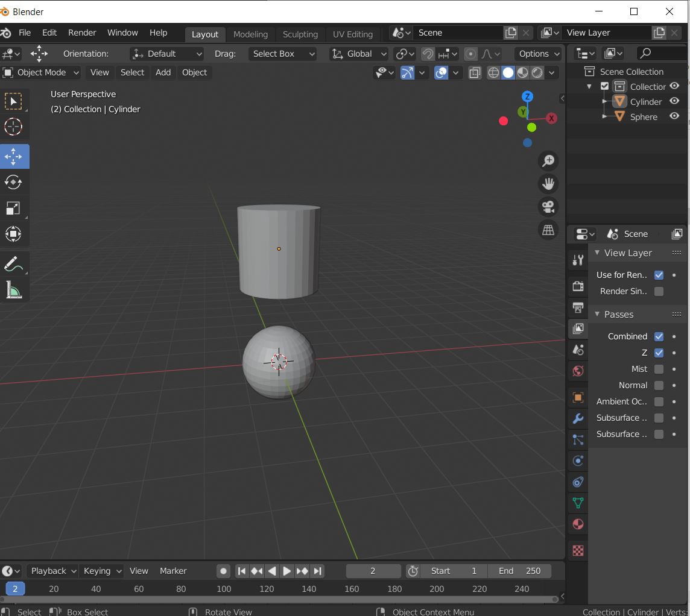
Task: Switch to orthographic view grid icon
Action: click(548, 230)
